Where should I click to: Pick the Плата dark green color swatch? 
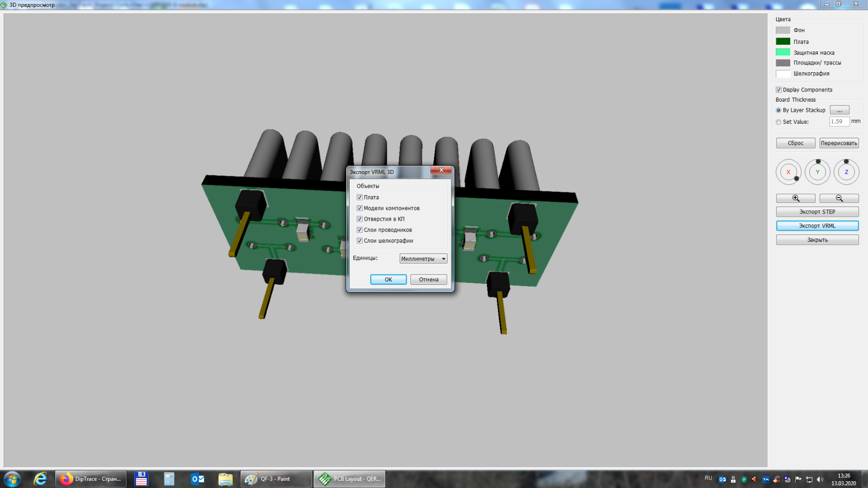783,41
